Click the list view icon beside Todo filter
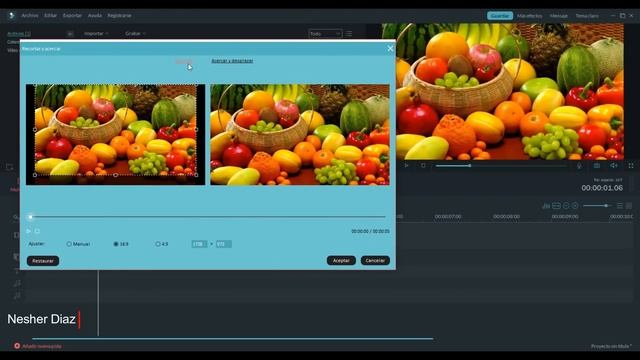The image size is (640, 360). (x=349, y=33)
